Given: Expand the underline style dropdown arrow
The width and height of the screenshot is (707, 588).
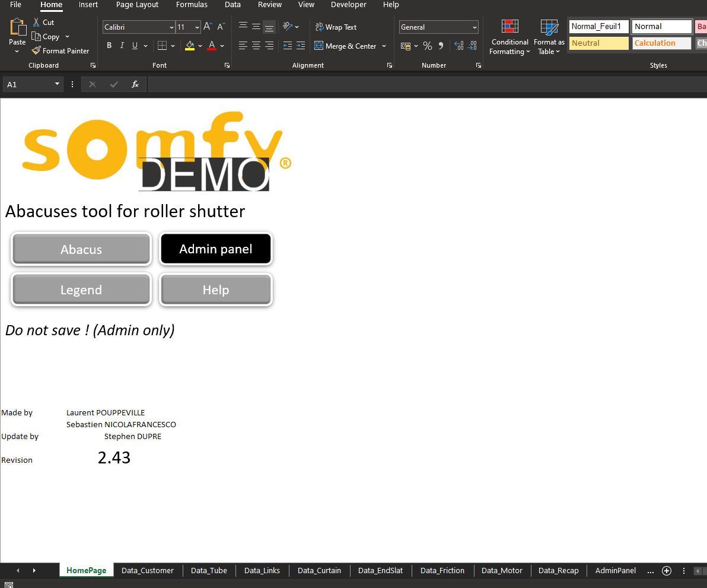Looking at the screenshot, I should tap(146, 46).
